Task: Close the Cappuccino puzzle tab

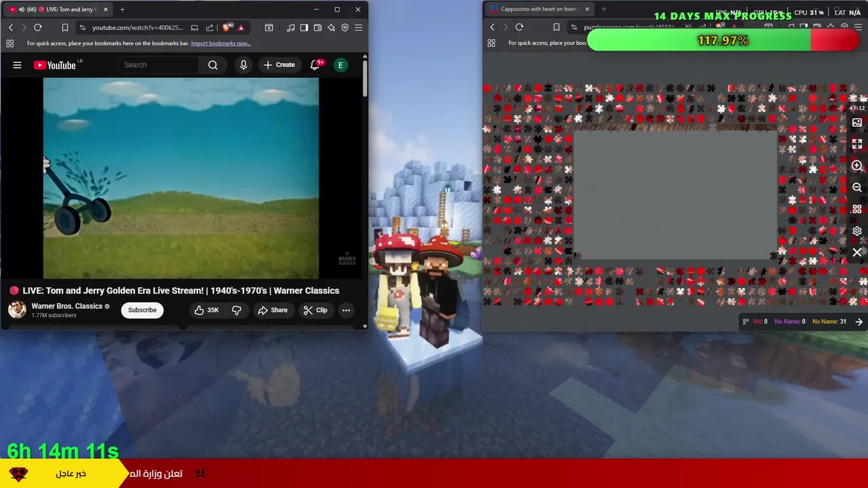Action: coord(587,9)
